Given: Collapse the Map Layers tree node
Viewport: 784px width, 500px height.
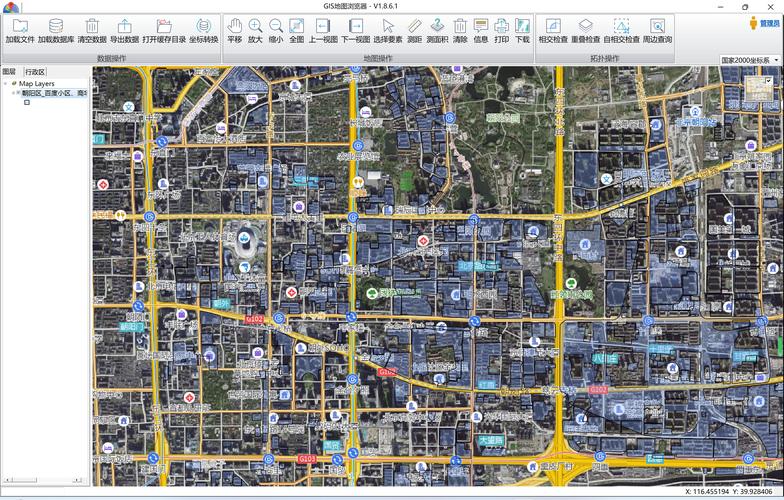Looking at the screenshot, I should point(5,84).
